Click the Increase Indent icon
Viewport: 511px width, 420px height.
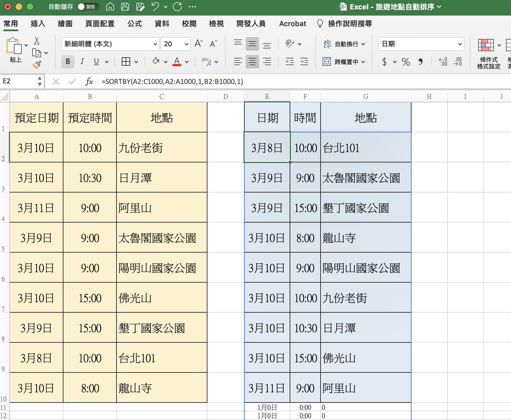pos(304,61)
